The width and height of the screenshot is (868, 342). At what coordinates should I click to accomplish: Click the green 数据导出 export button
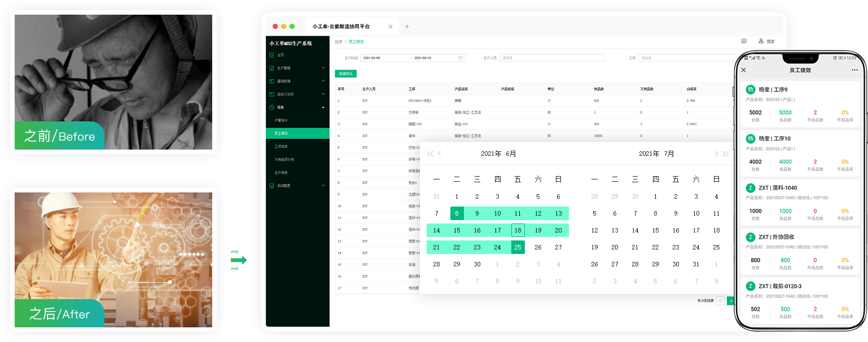(345, 74)
